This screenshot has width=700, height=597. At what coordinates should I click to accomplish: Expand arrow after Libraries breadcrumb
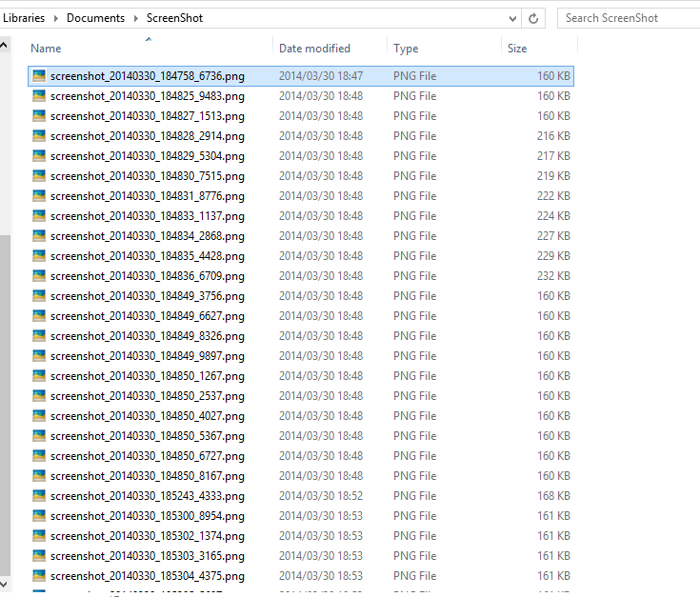56,18
